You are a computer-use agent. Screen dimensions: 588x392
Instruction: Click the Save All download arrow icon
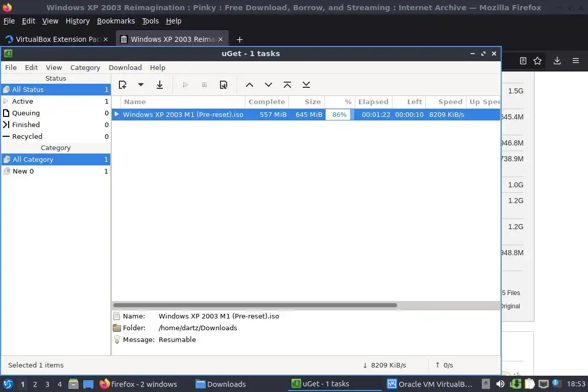(x=160, y=85)
